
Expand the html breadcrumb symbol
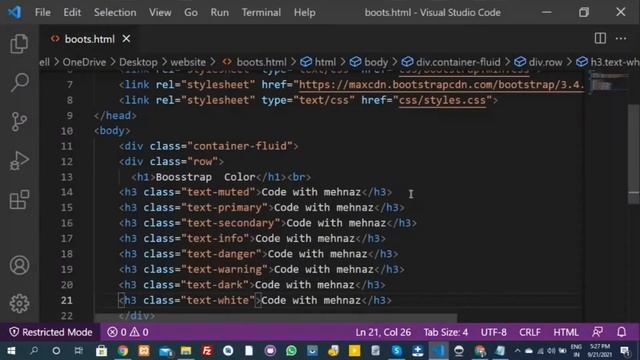click(x=318, y=62)
